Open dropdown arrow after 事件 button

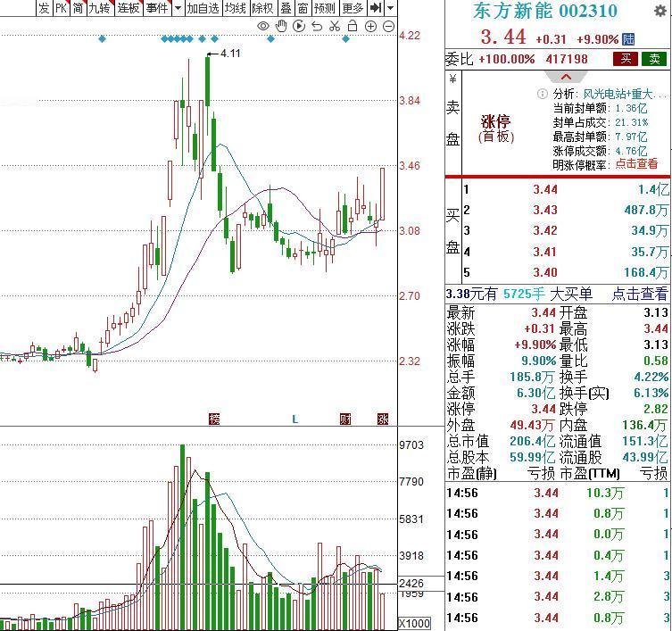178,8
